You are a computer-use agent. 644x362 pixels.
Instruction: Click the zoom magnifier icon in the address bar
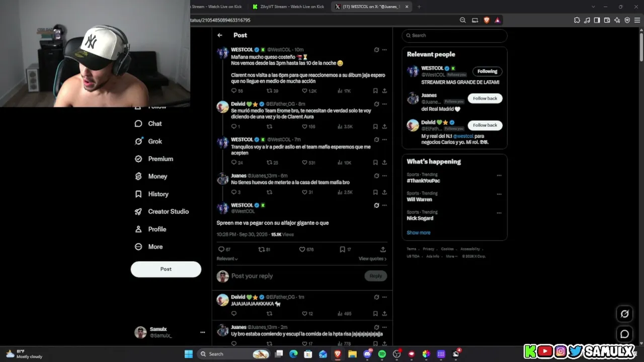pos(463,20)
